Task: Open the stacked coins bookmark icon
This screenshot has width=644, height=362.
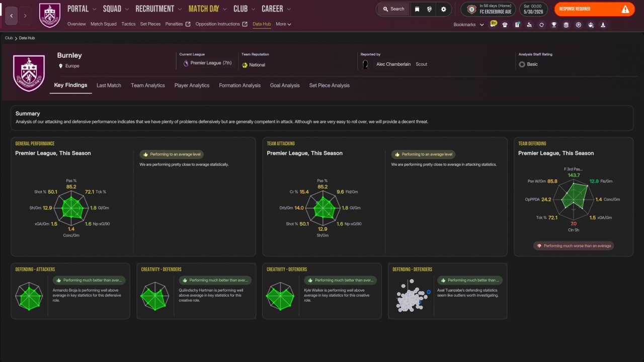Action: [x=566, y=25]
